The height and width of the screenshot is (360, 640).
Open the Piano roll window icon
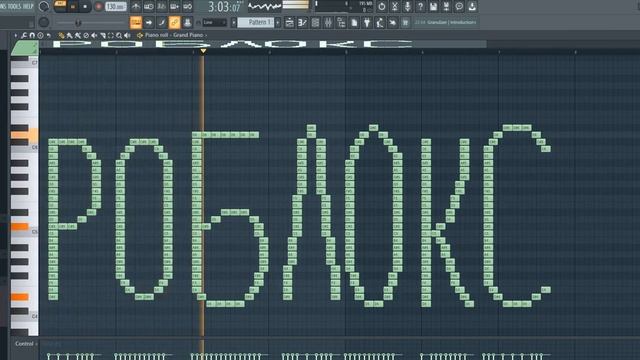point(302,23)
